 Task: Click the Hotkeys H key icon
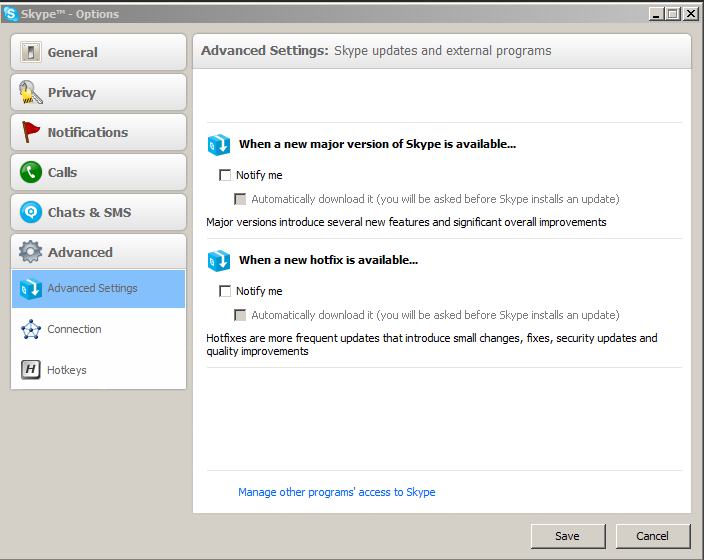[x=31, y=370]
